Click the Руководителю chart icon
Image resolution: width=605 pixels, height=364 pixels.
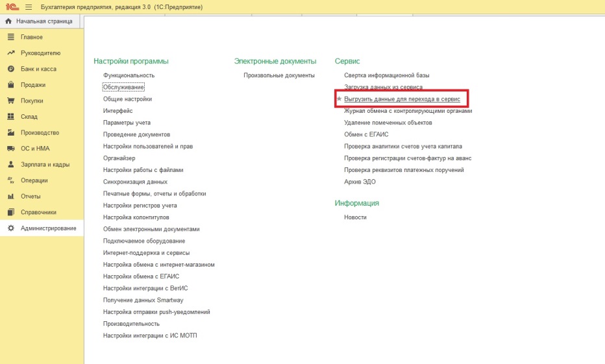point(11,53)
